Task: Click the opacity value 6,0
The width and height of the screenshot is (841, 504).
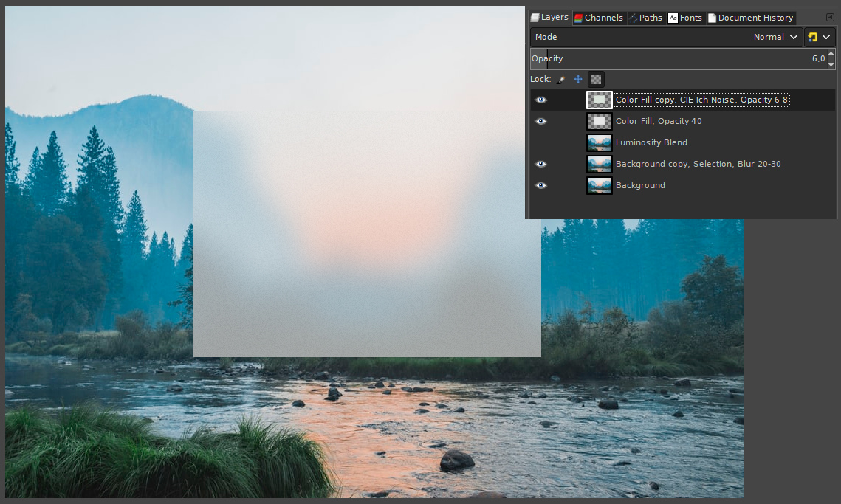Action: tap(818, 58)
